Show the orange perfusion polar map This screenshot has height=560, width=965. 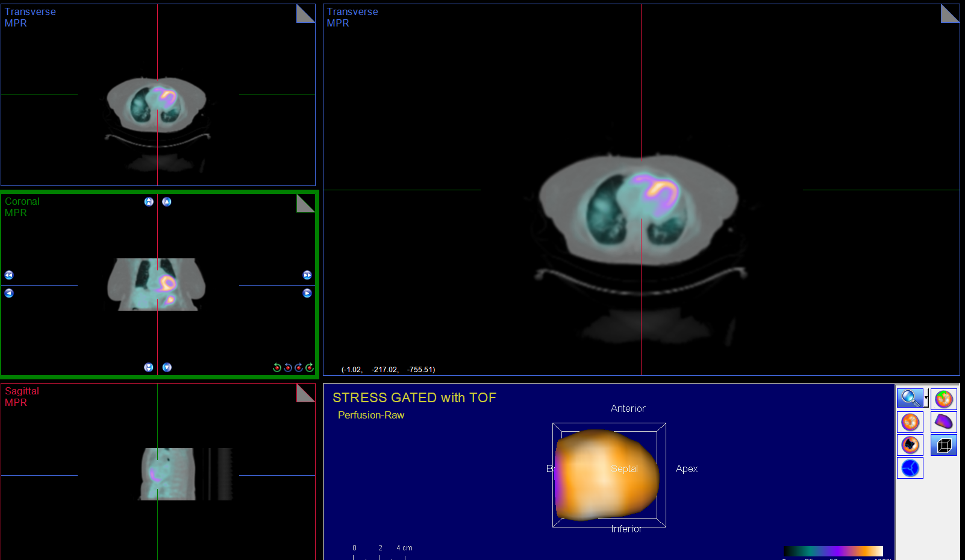click(x=910, y=422)
